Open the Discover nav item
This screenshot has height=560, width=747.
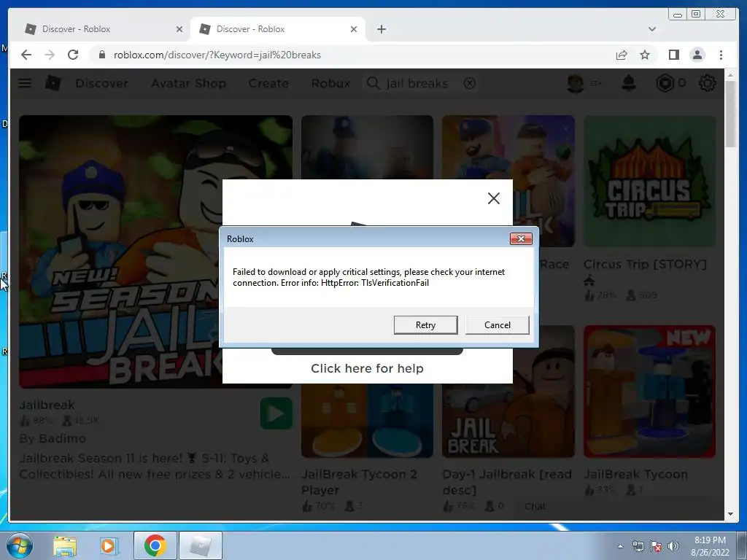click(101, 83)
